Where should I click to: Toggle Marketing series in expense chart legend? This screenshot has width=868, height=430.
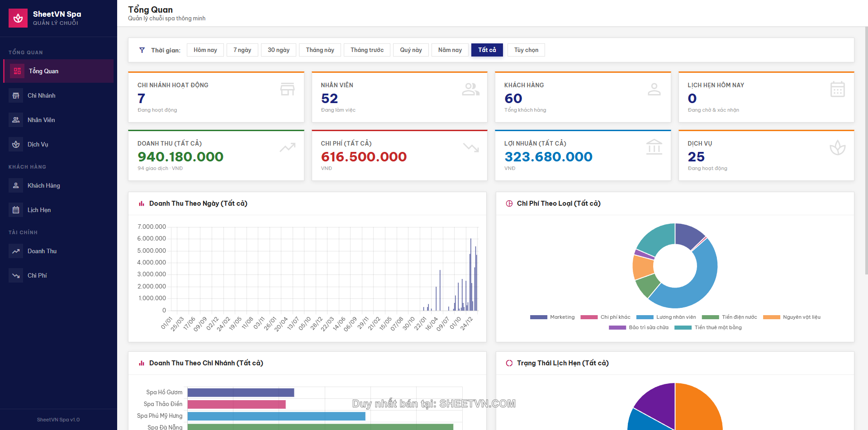coord(552,317)
